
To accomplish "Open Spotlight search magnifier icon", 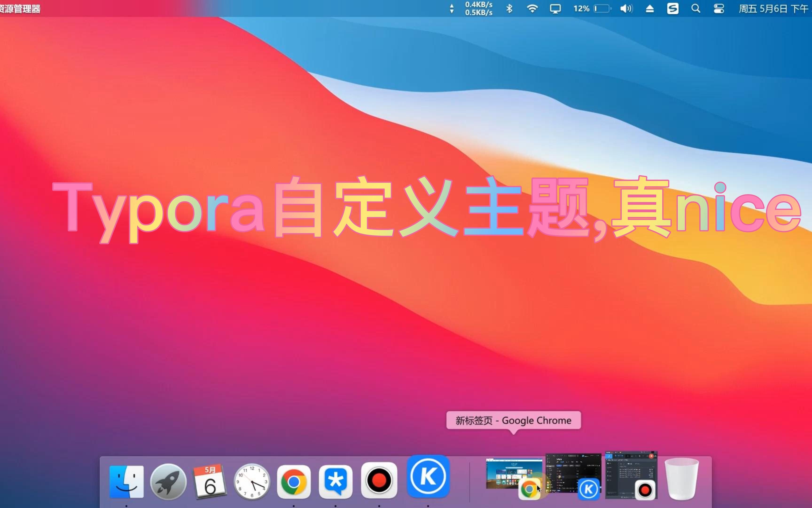I will coord(696,8).
